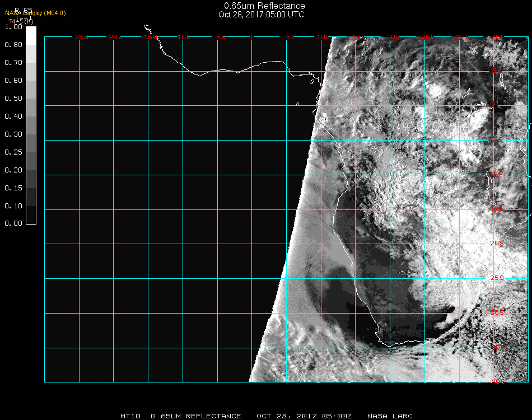Click the 0.00 scale value
This screenshot has width=532, height=420.
click(x=13, y=223)
